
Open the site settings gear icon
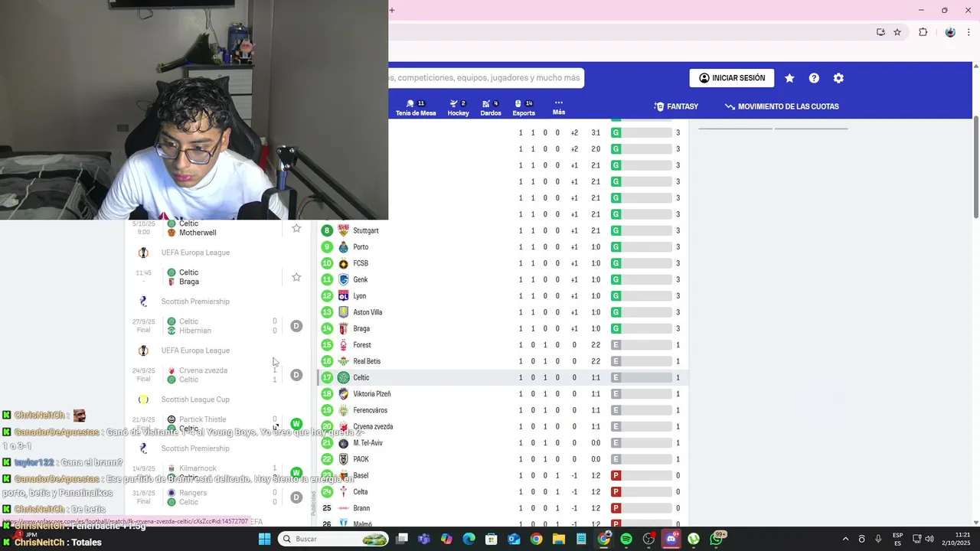tap(838, 78)
